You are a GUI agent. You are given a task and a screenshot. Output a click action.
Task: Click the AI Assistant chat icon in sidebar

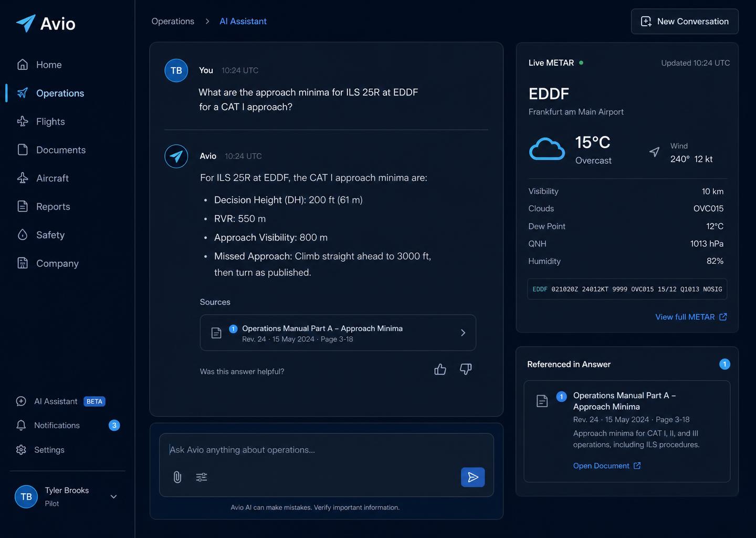point(21,401)
